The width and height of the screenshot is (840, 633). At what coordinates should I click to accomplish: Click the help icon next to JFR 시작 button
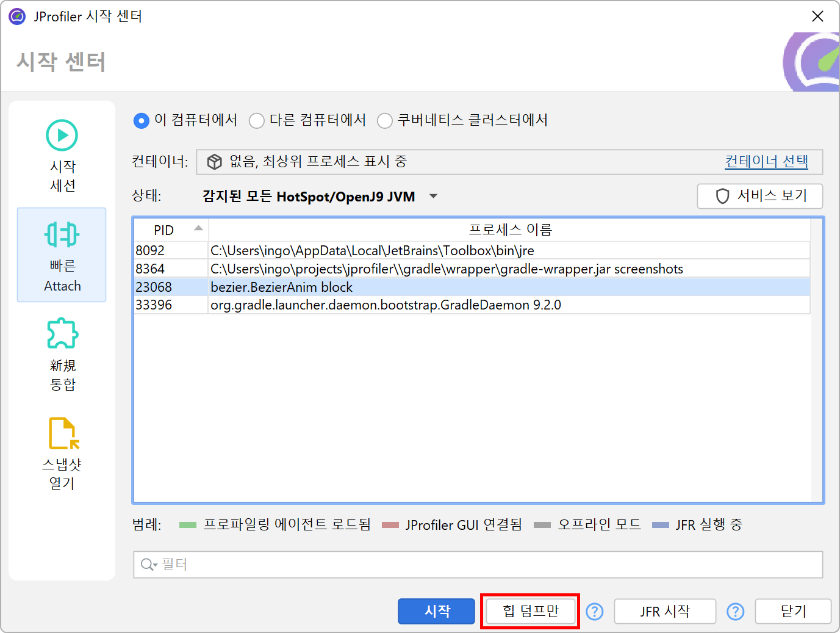point(735,611)
